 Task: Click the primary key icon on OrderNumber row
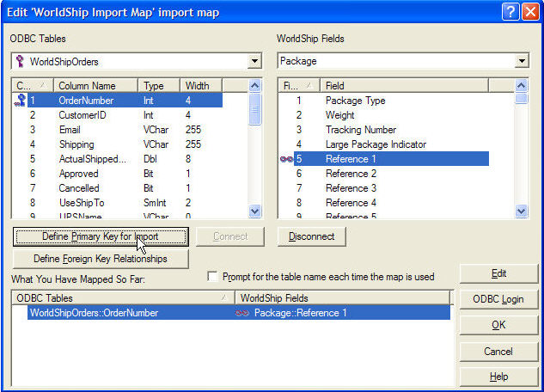[20, 100]
